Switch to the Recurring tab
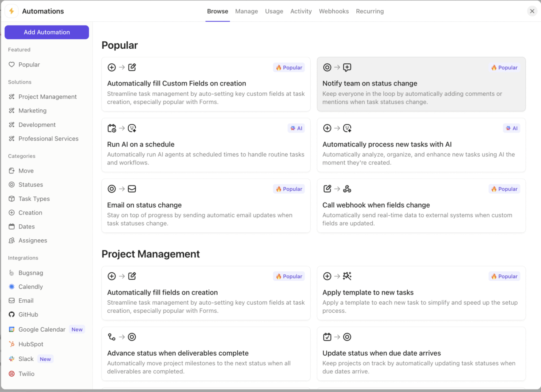 [369, 11]
